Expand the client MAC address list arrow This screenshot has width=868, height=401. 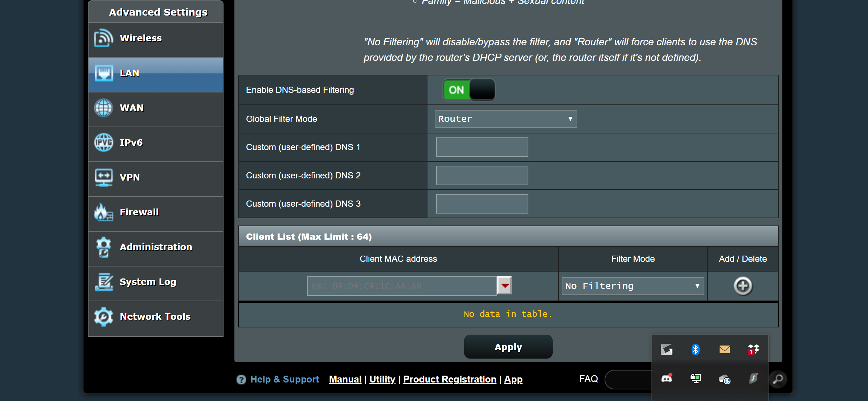click(504, 286)
